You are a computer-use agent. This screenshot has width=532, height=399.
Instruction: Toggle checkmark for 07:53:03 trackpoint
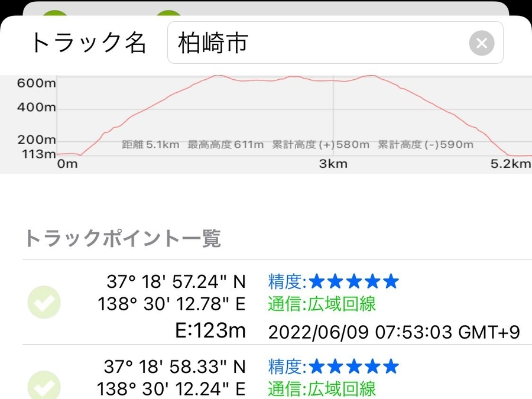pos(44,302)
